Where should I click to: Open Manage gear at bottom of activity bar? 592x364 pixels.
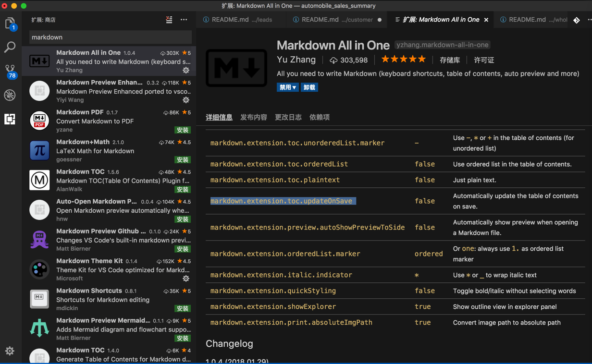click(x=10, y=351)
